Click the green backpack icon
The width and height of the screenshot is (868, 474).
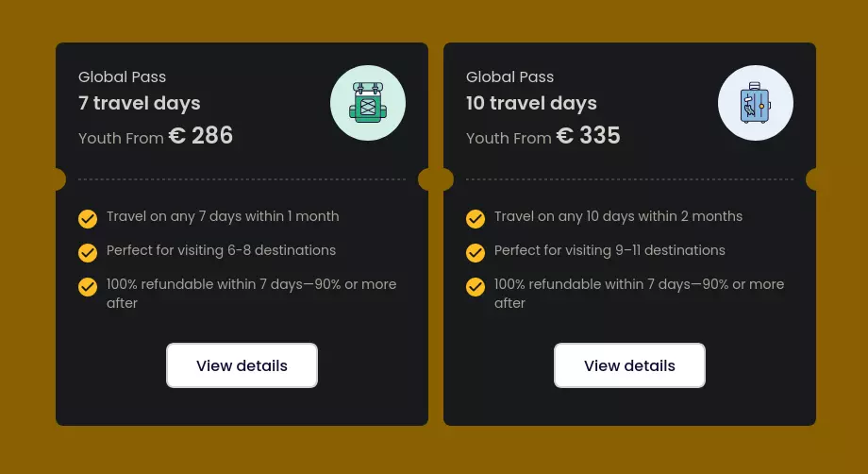pos(368,103)
